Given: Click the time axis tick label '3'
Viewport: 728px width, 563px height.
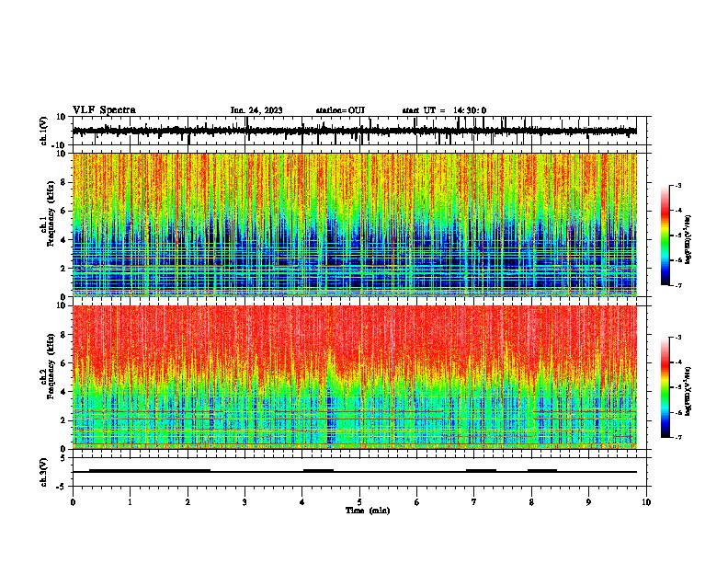Looking at the screenshot, I should click(x=245, y=502).
